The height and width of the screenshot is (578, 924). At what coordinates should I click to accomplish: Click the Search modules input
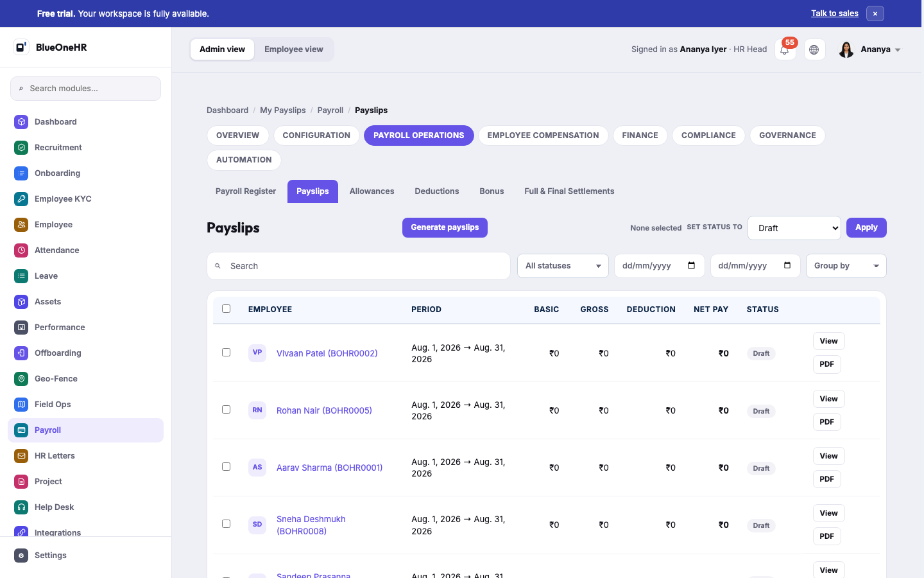[85, 89]
